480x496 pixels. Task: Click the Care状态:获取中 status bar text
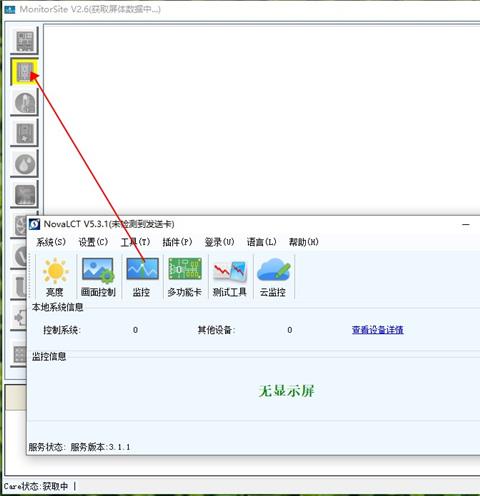pos(36,486)
